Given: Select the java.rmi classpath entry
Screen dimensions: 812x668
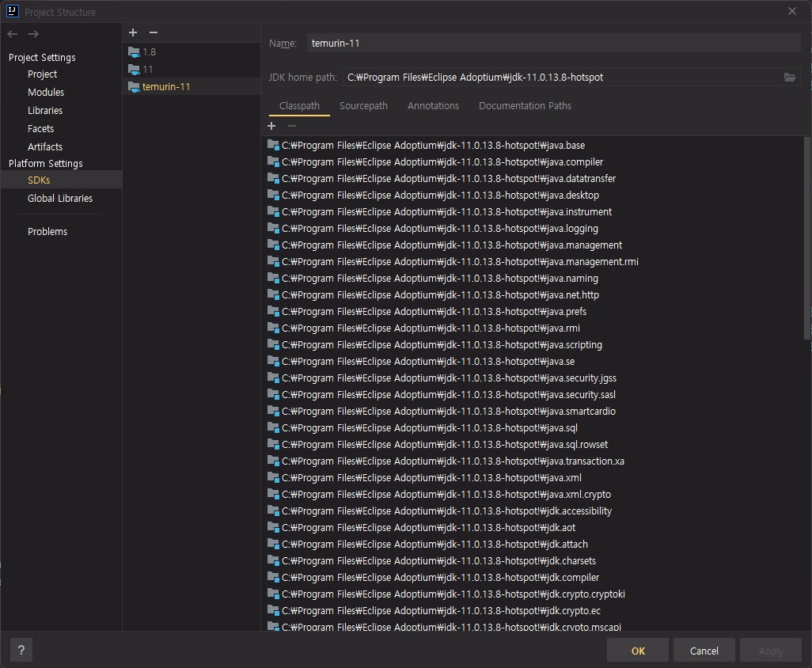Looking at the screenshot, I should pos(533,328).
